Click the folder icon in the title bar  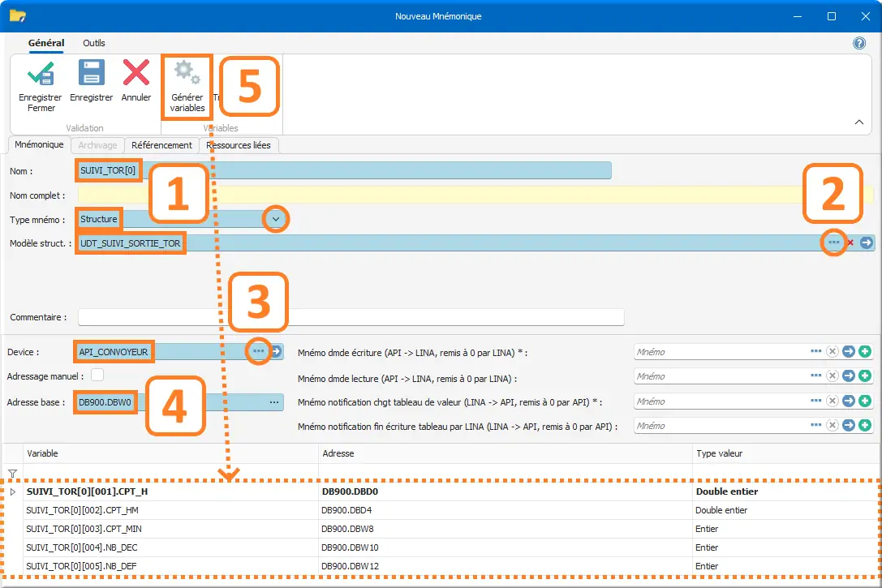coord(17,15)
